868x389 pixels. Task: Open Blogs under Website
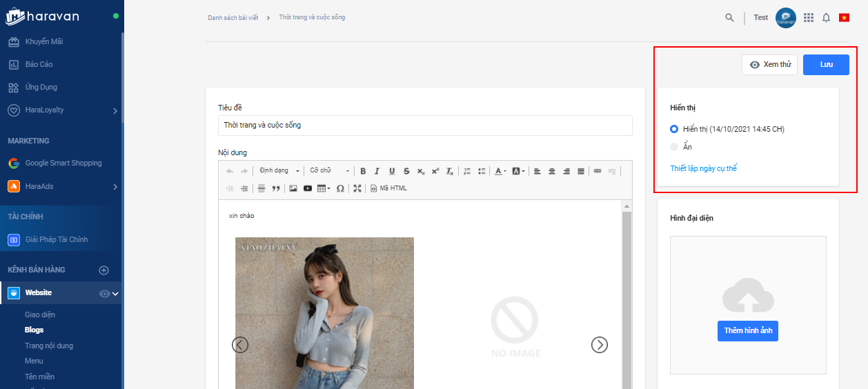[34, 330]
